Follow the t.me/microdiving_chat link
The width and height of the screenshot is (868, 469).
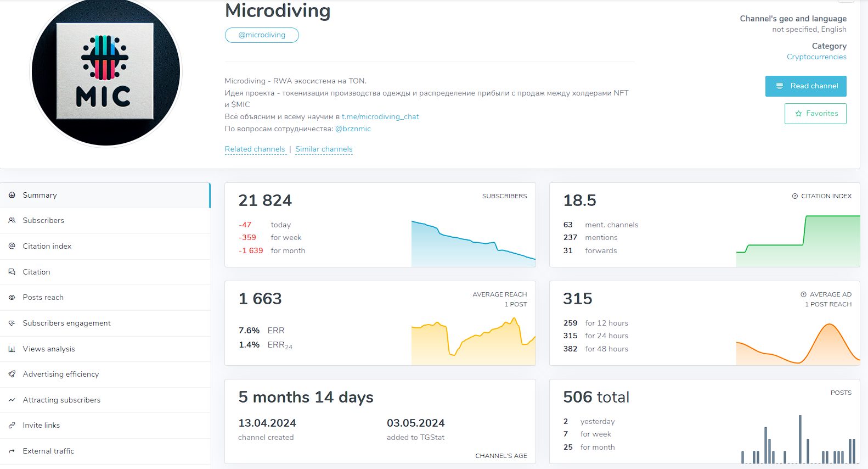coord(380,116)
